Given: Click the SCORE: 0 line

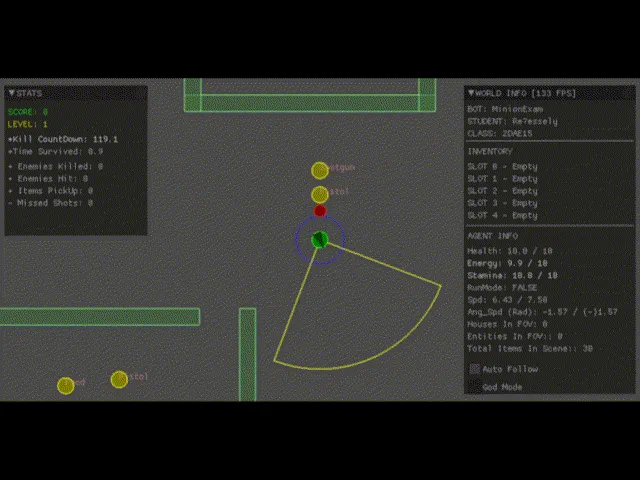Looking at the screenshot, I should 28,111.
